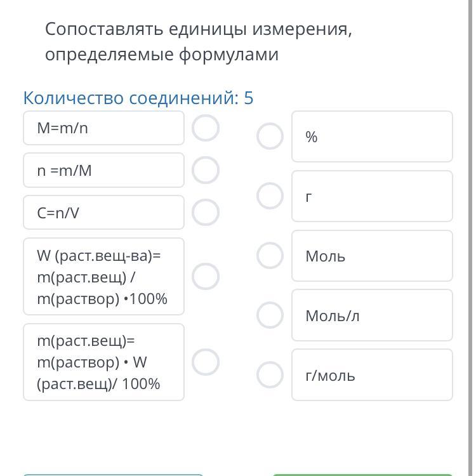Select the circle next to the m(раст.вещ) formula
Image resolution: width=476 pixels, height=476 pixels.
click(x=206, y=362)
